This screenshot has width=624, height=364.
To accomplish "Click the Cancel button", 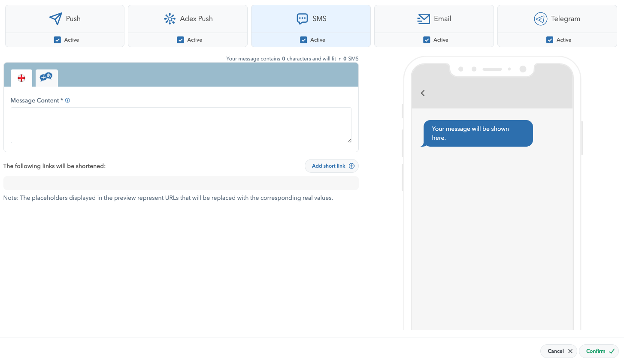I will 559,351.
